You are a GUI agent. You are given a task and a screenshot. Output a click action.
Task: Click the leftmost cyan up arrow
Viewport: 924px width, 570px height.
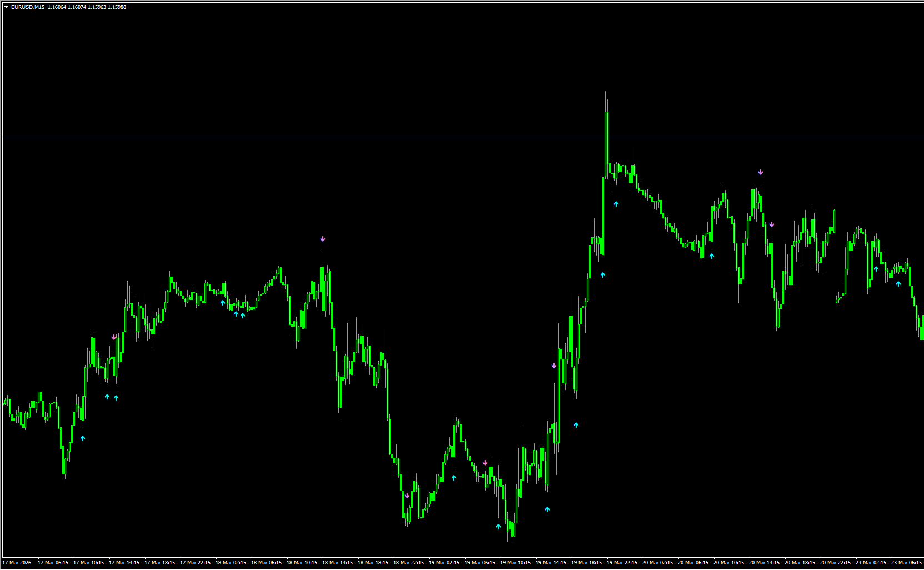[x=83, y=438]
